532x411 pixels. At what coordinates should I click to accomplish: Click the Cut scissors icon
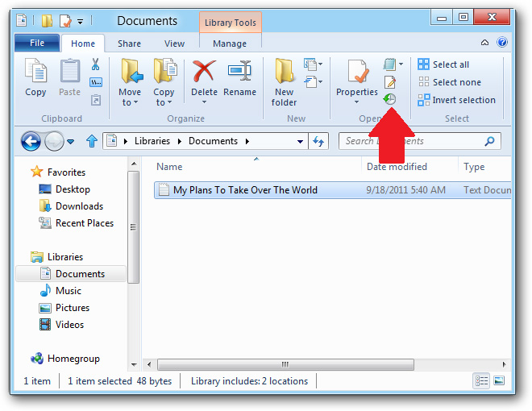95,64
